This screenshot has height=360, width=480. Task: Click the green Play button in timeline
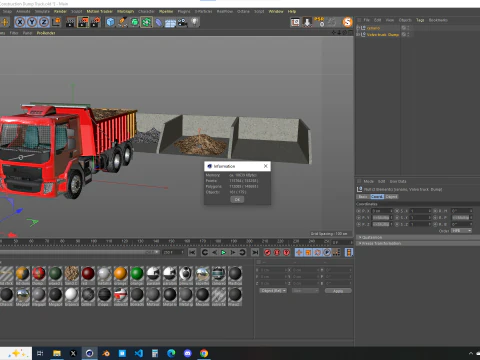(223, 252)
